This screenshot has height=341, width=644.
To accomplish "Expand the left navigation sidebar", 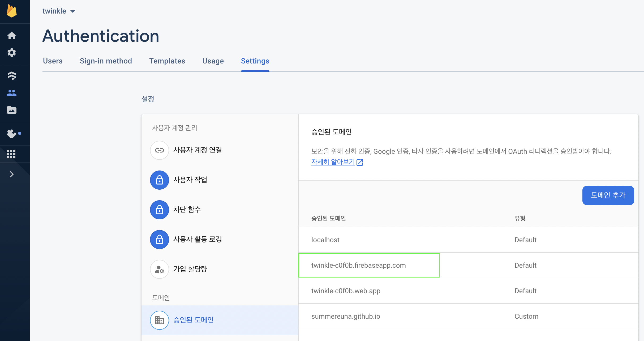I will (x=12, y=174).
